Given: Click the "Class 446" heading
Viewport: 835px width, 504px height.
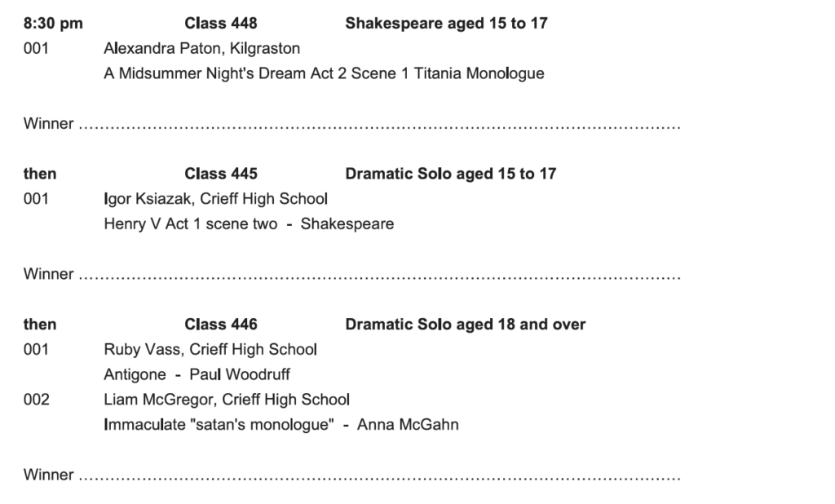Looking at the screenshot, I should click(x=221, y=325).
